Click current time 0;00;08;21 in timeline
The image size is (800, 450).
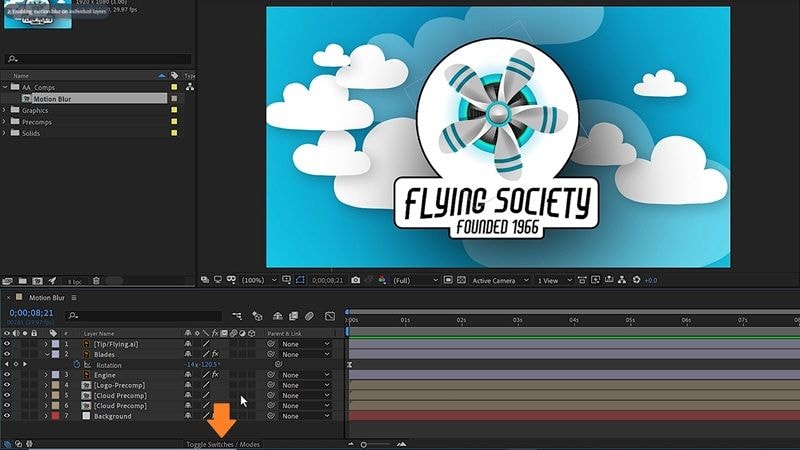pos(31,313)
